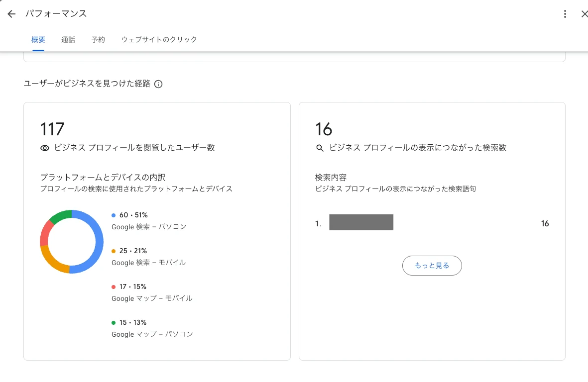Click the subtitle プロフィールの検索に使用されたプラットフォームとデバイス
This screenshot has width=588, height=382.
pos(136,189)
